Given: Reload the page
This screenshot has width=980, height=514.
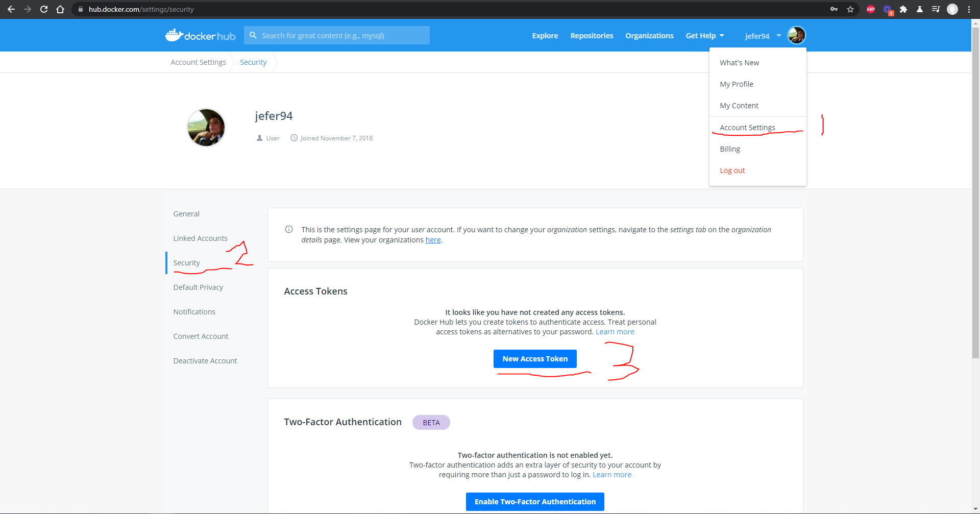Looking at the screenshot, I should 44,9.
